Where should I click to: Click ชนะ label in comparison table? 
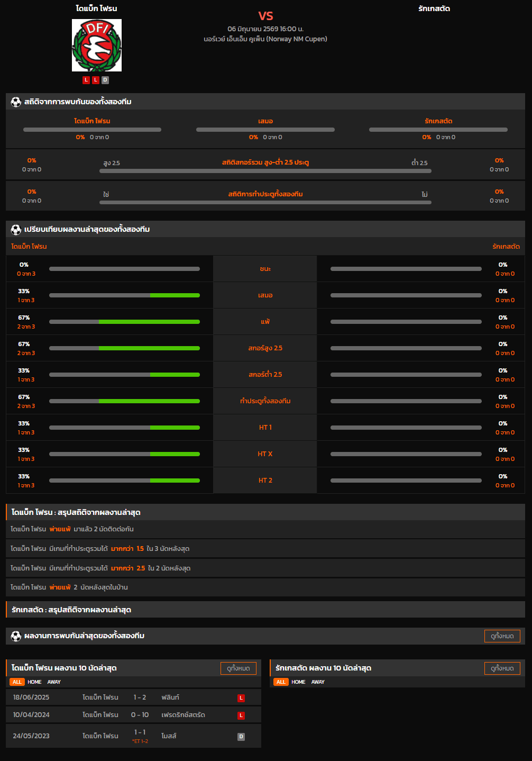[x=265, y=269]
